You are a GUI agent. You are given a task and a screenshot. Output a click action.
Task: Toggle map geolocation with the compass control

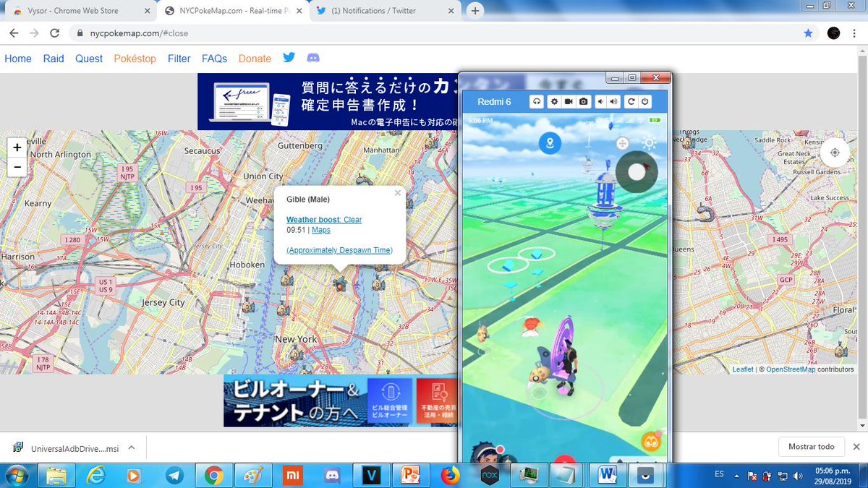click(x=835, y=153)
